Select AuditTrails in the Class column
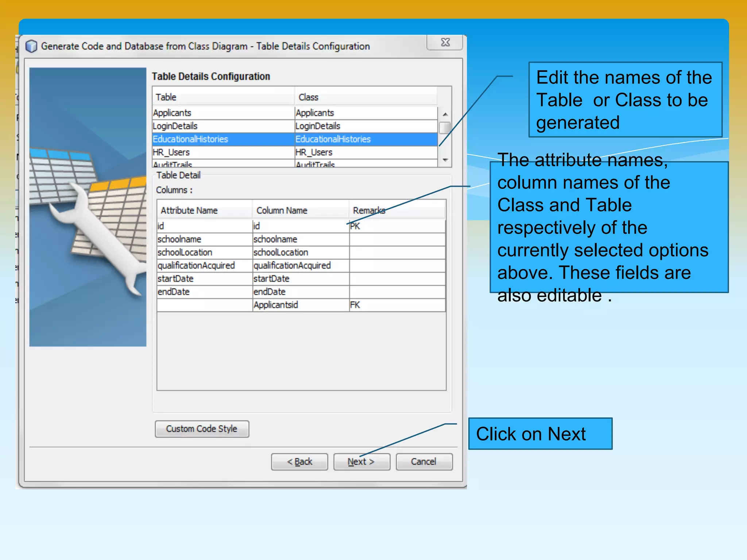This screenshot has height=560, width=747. click(366, 164)
